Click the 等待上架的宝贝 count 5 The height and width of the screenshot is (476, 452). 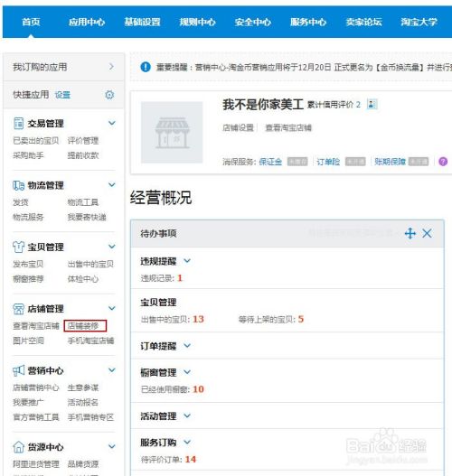(301, 319)
